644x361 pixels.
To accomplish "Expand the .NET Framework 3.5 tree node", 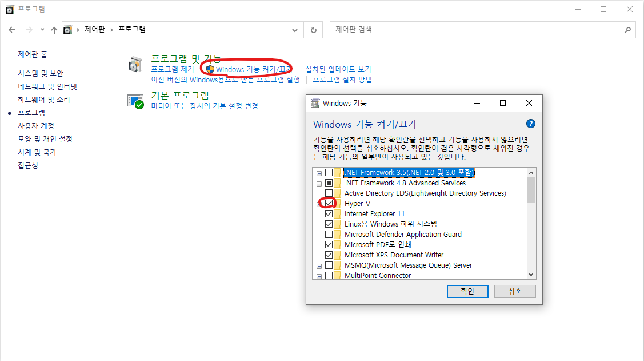I will coord(319,173).
